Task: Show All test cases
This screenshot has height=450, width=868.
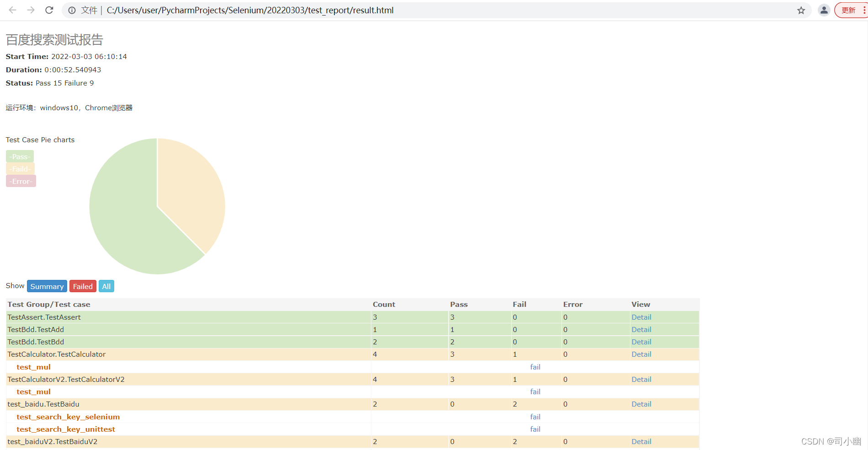Action: point(106,286)
